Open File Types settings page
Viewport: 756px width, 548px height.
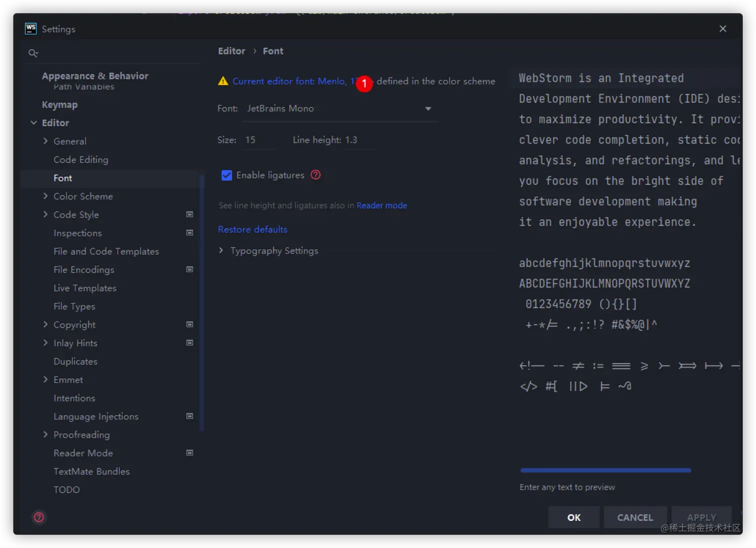(74, 306)
